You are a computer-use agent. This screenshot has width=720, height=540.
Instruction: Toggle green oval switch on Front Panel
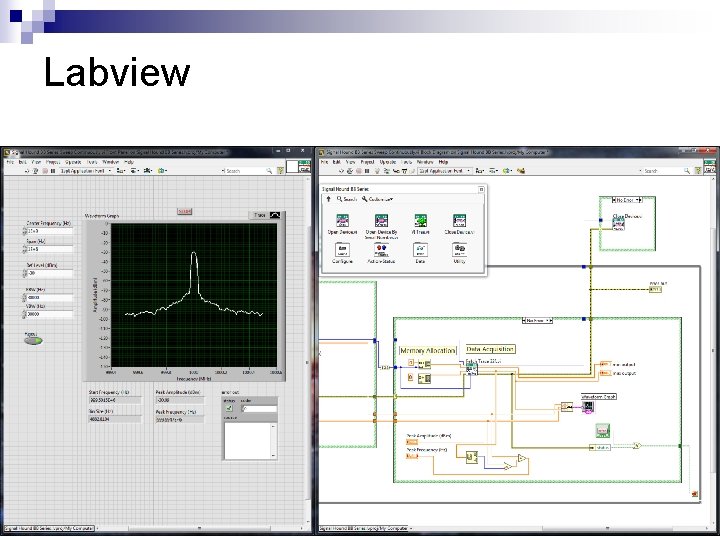[x=33, y=340]
